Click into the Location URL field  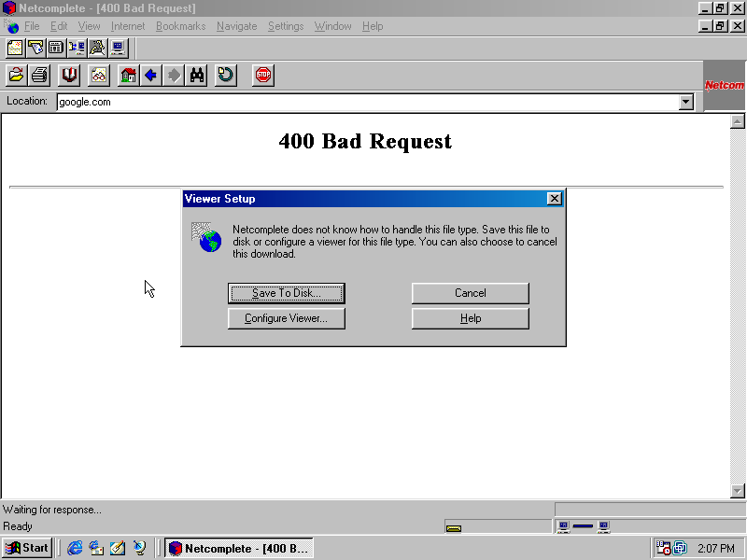click(364, 102)
